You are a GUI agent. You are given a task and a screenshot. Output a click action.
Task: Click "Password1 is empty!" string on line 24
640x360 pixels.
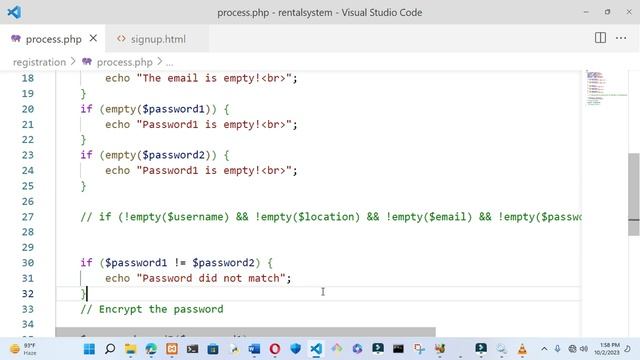tap(214, 171)
